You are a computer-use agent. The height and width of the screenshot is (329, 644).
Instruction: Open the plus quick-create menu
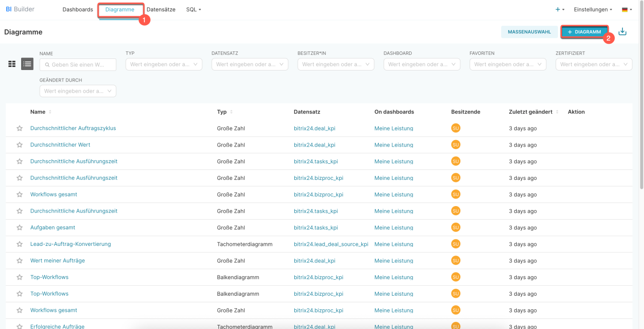coord(559,10)
